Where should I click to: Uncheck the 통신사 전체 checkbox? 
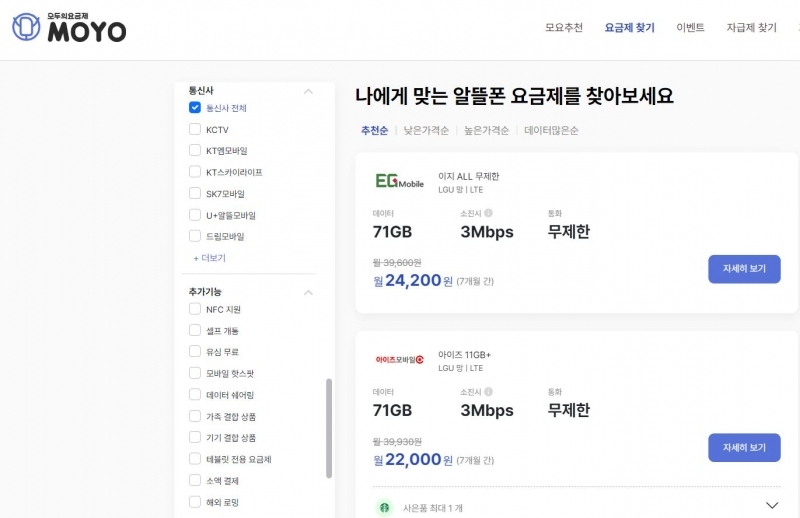194,107
